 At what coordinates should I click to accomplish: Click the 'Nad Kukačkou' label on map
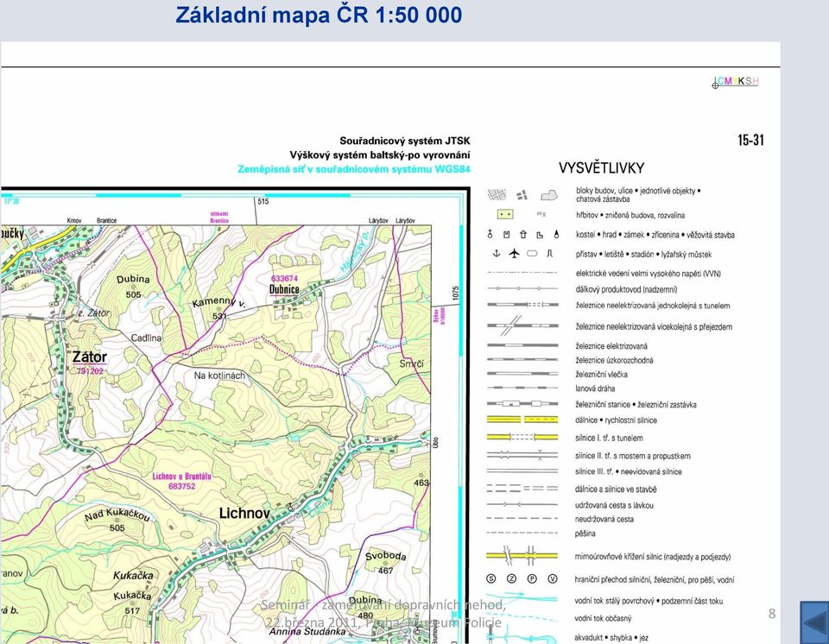pos(117,515)
